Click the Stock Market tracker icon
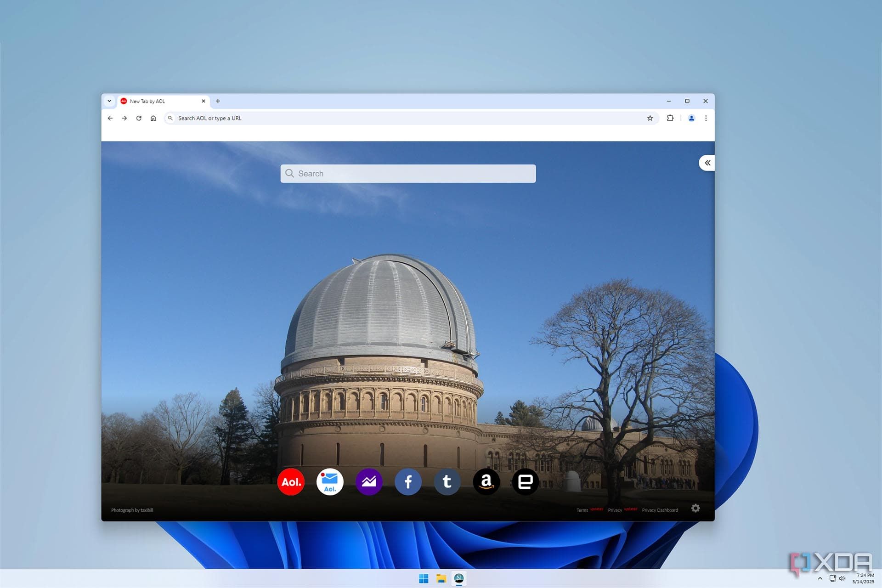Image resolution: width=882 pixels, height=588 pixels. (x=368, y=482)
